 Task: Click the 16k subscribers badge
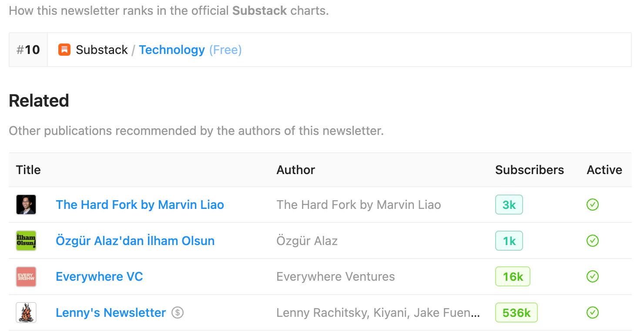point(513,277)
